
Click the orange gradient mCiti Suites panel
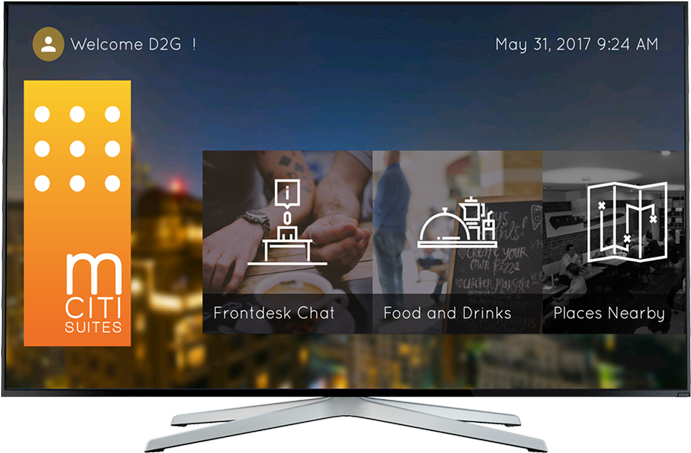[77, 213]
